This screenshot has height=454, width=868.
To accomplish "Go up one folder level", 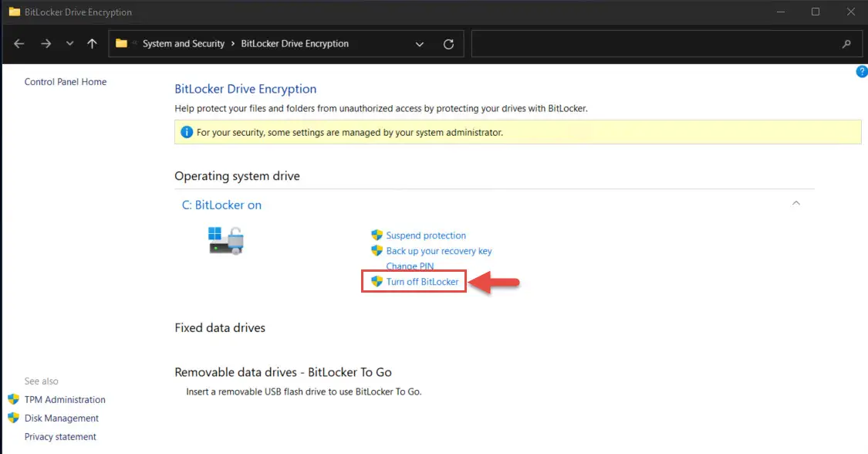I will 92,44.
